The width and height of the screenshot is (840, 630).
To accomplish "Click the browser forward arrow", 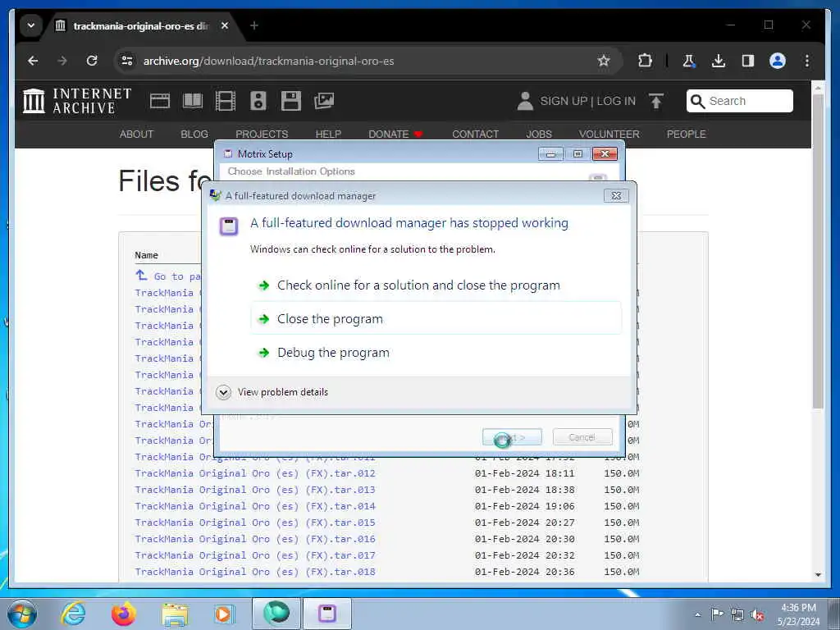I will (62, 61).
